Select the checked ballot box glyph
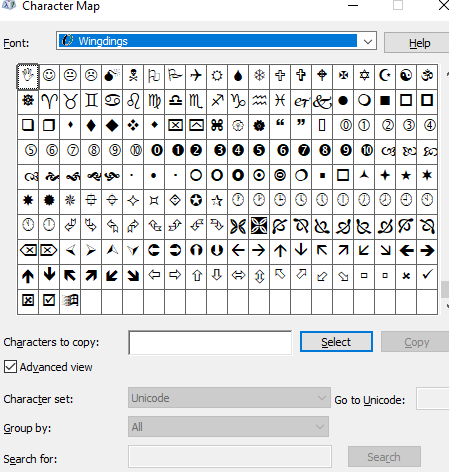The width and height of the screenshot is (449, 472). click(49, 300)
